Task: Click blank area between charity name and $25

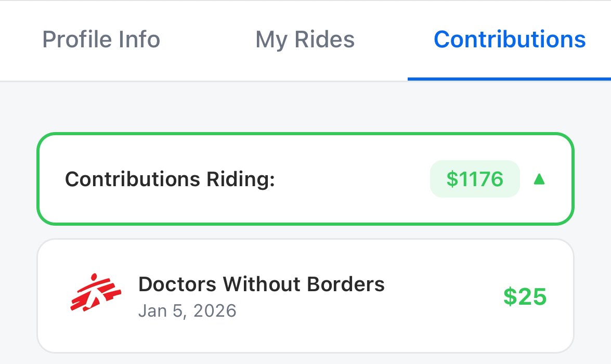Action: (442, 296)
